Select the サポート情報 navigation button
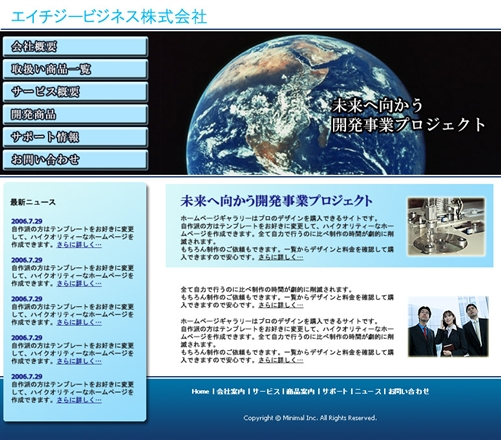This screenshot has height=440, width=501. click(75, 137)
